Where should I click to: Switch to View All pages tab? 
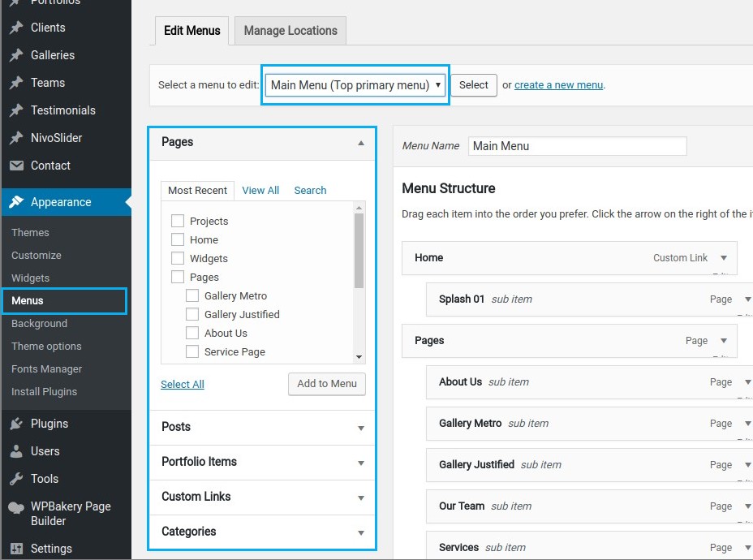(260, 190)
